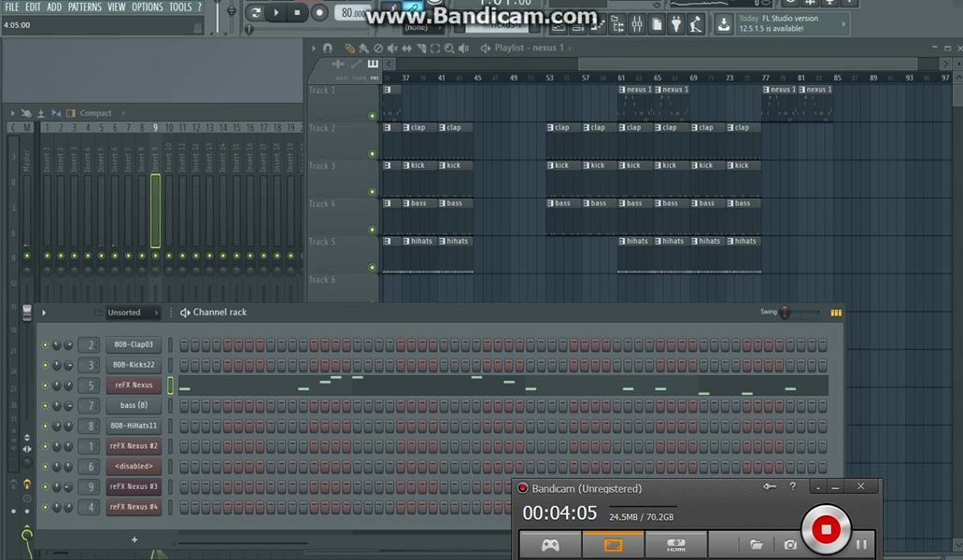
Task: Mute the 808-HiHats11 channel via green LED
Action: [x=45, y=427]
